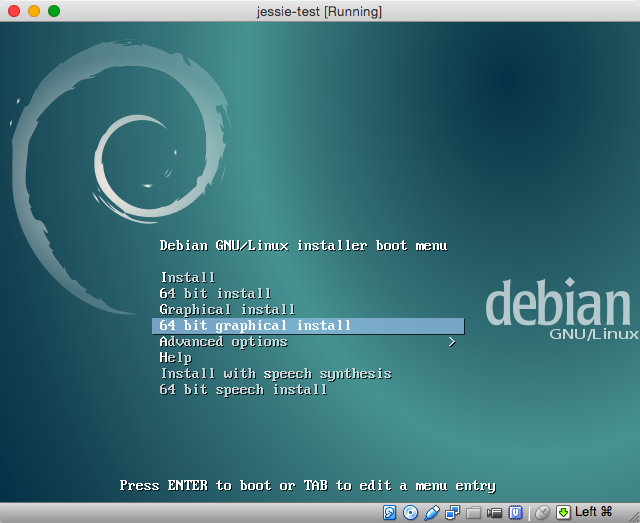
Task: Click the video capture camera icon
Action: [x=494, y=513]
